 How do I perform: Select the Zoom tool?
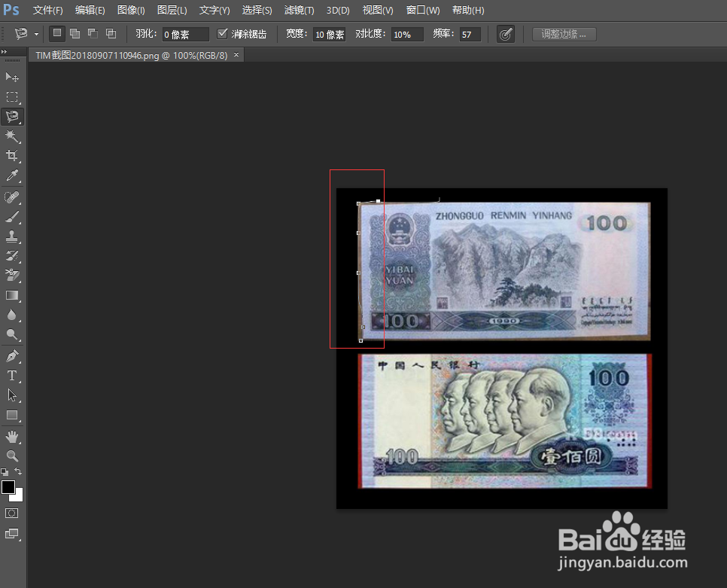point(12,455)
